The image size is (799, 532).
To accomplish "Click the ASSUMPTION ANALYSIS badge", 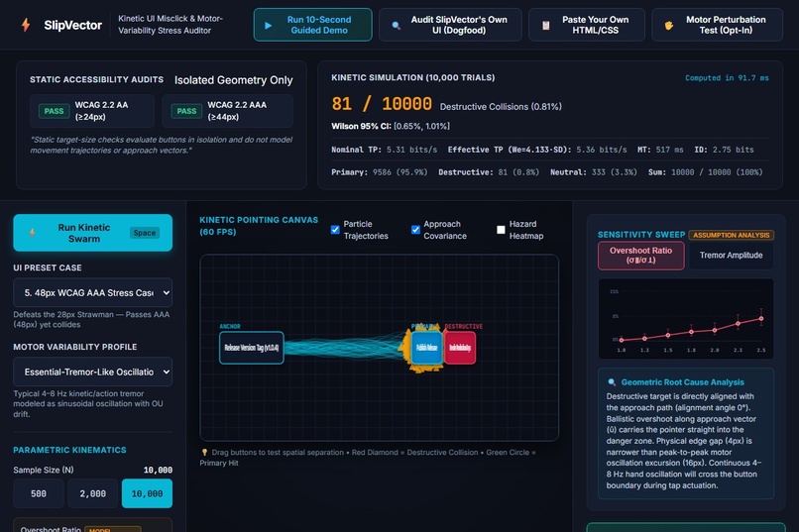I will (x=732, y=235).
